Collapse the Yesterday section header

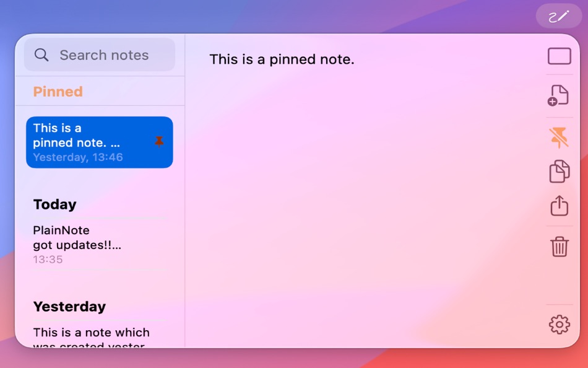pyautogui.click(x=69, y=306)
